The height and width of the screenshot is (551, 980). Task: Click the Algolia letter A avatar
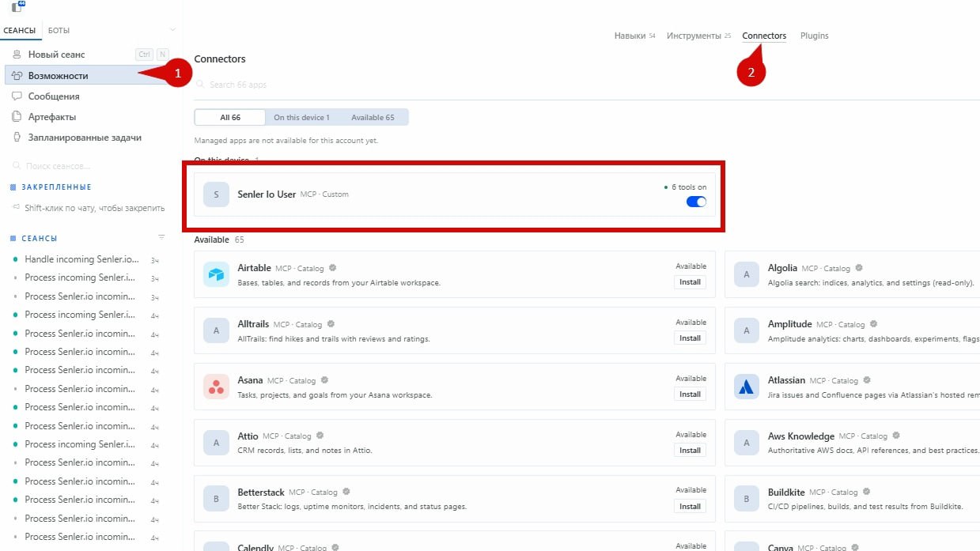coord(747,274)
